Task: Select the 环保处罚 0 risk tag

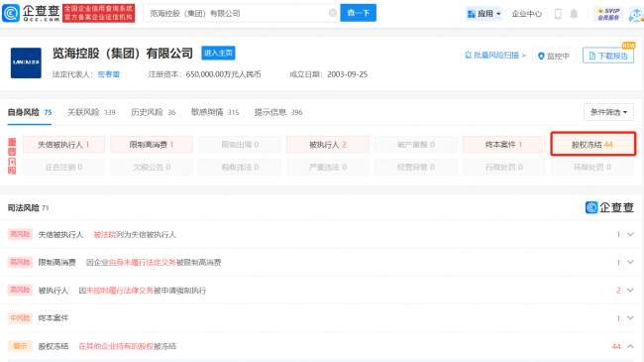Action: coord(592,167)
